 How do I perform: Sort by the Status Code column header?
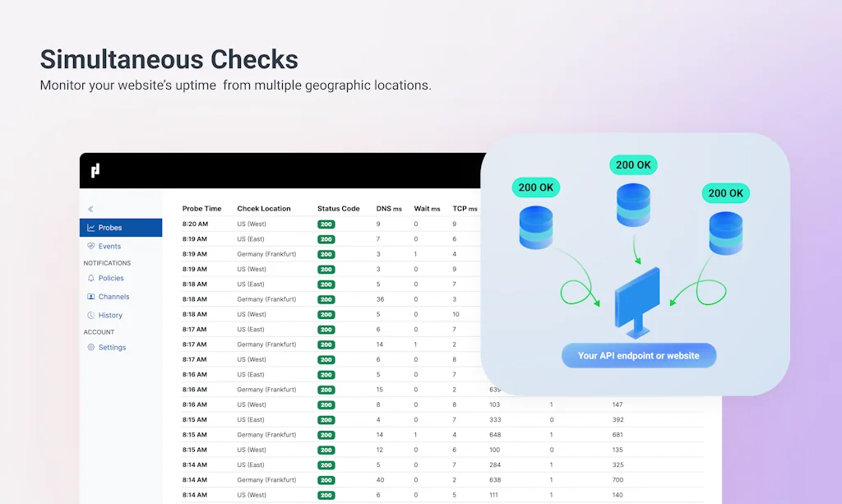pyautogui.click(x=338, y=209)
